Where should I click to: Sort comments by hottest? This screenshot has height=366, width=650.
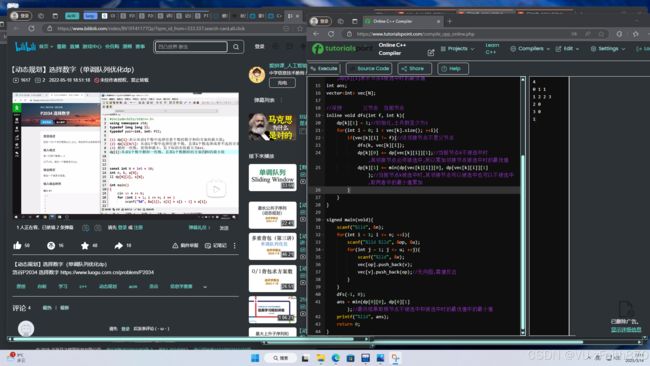coord(47,308)
